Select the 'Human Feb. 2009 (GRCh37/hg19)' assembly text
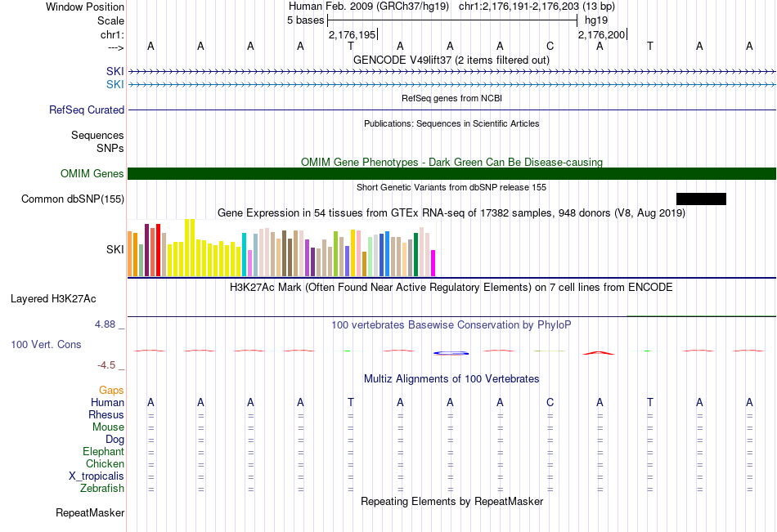Viewport: 777px width, 532px height. pyautogui.click(x=369, y=7)
